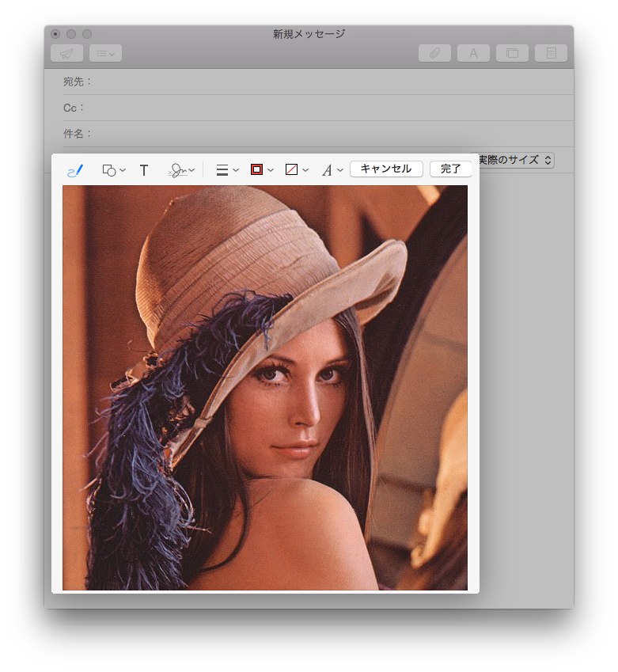Open the line thickness options

[222, 170]
